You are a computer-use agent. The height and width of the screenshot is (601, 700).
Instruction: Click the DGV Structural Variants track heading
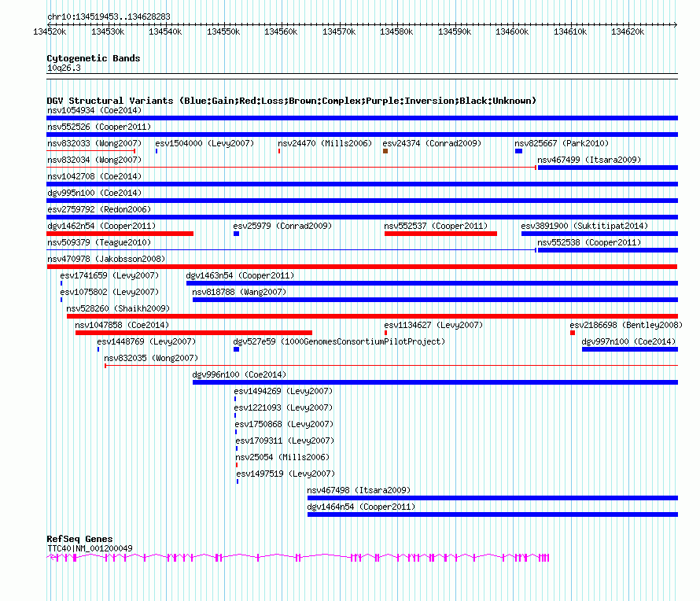point(292,101)
